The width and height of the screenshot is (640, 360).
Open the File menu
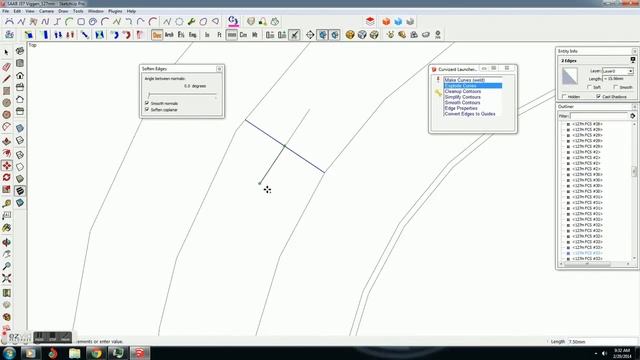click(x=5, y=11)
